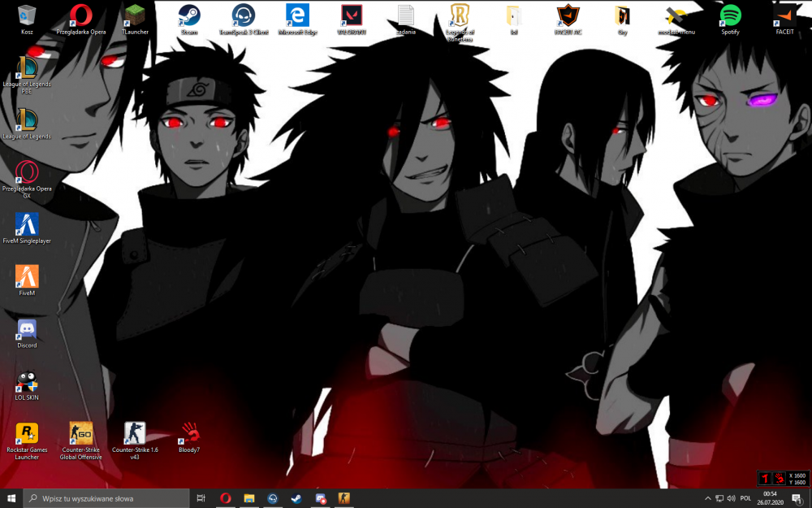Select the zadania text file

tap(405, 20)
